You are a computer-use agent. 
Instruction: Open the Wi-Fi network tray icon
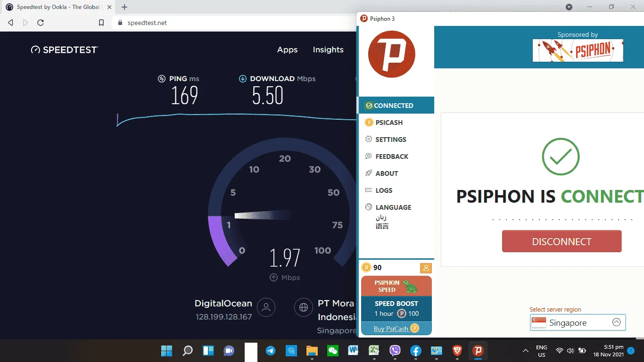point(560,351)
